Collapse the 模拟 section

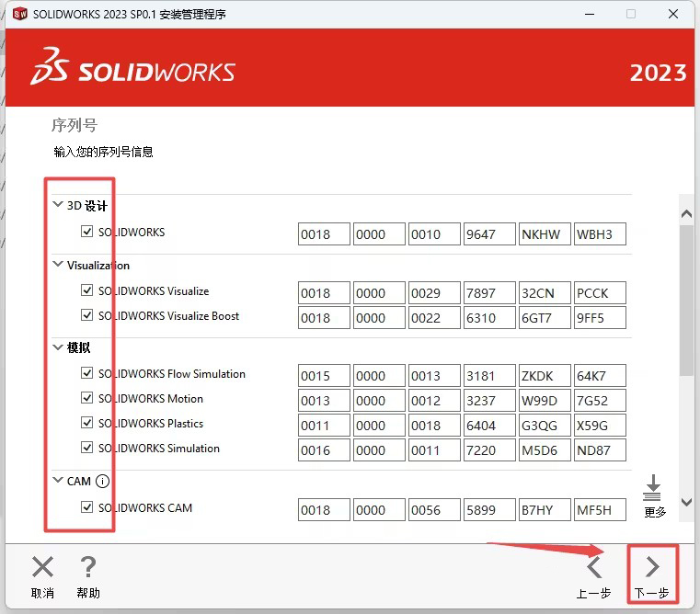(x=58, y=347)
